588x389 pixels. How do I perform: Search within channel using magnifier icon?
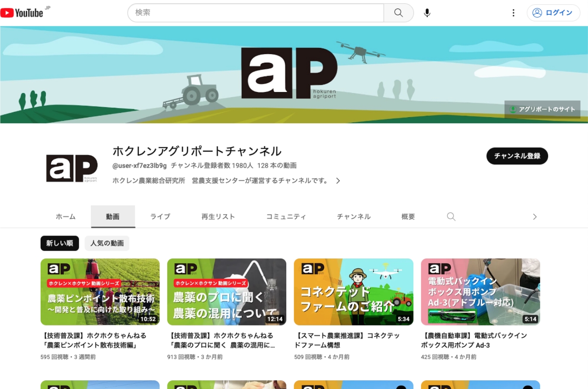click(451, 217)
